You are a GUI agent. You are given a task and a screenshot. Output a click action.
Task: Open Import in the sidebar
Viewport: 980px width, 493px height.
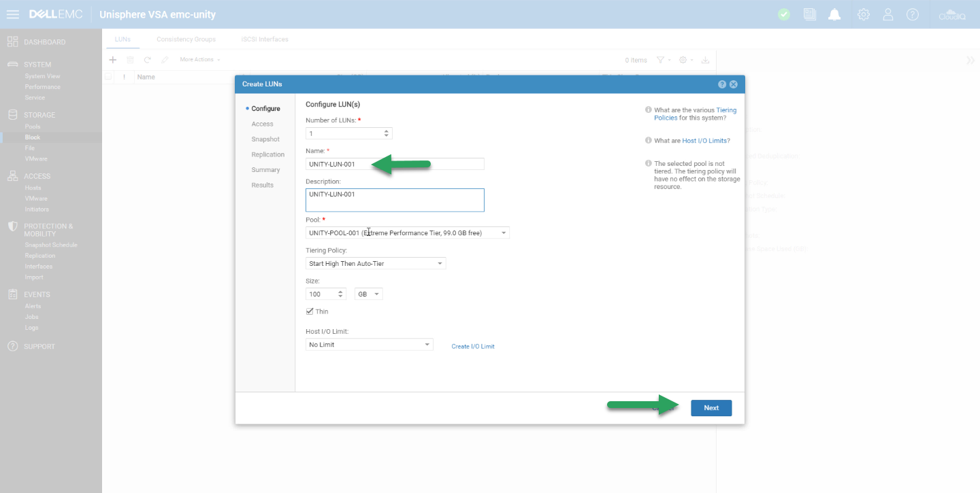click(34, 277)
